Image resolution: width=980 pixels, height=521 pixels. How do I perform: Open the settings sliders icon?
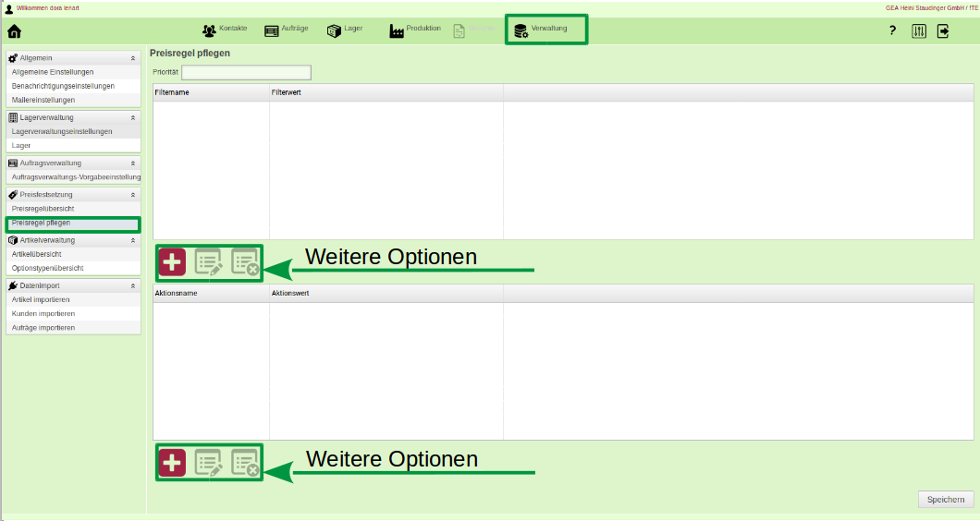(918, 30)
